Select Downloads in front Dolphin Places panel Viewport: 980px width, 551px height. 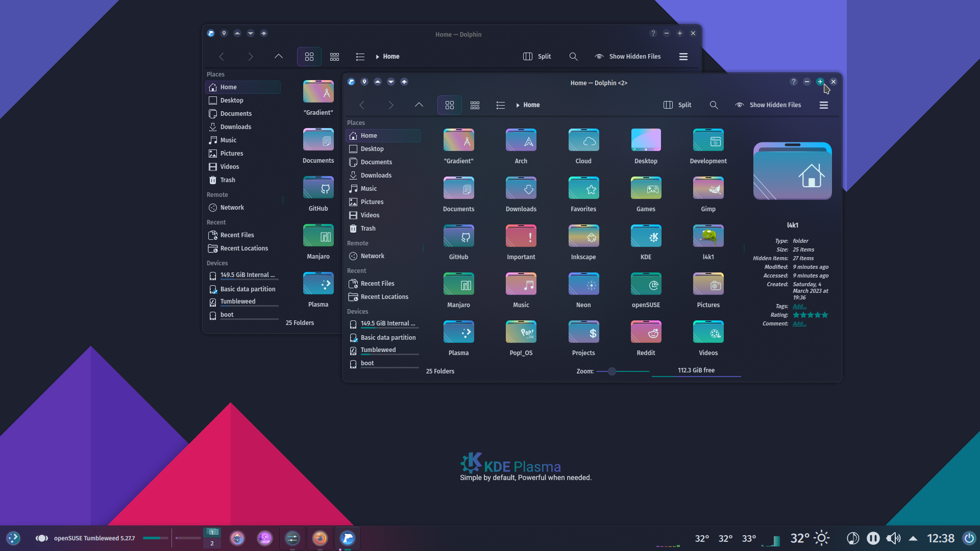pyautogui.click(x=383, y=176)
